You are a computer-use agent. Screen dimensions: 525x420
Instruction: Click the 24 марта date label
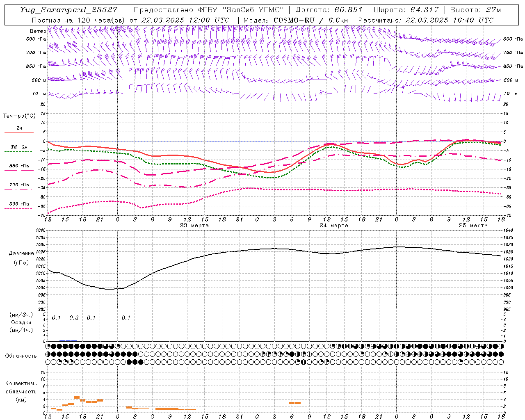point(334,226)
